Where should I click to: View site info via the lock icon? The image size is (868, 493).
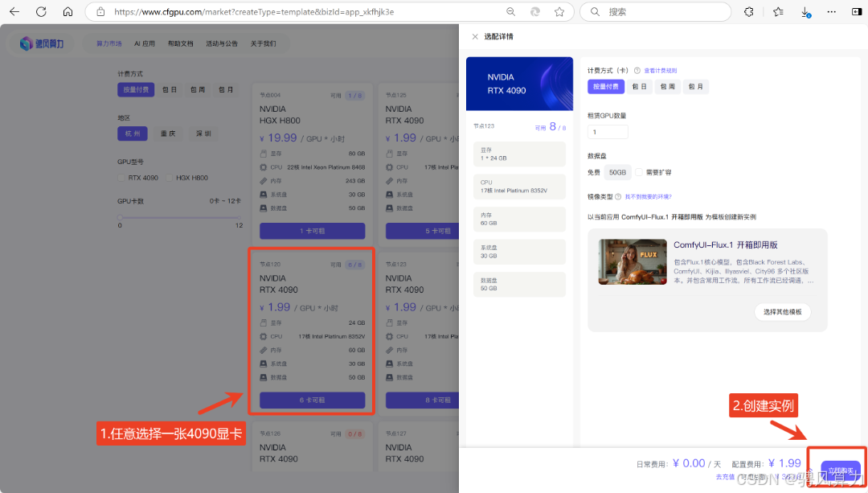point(100,11)
